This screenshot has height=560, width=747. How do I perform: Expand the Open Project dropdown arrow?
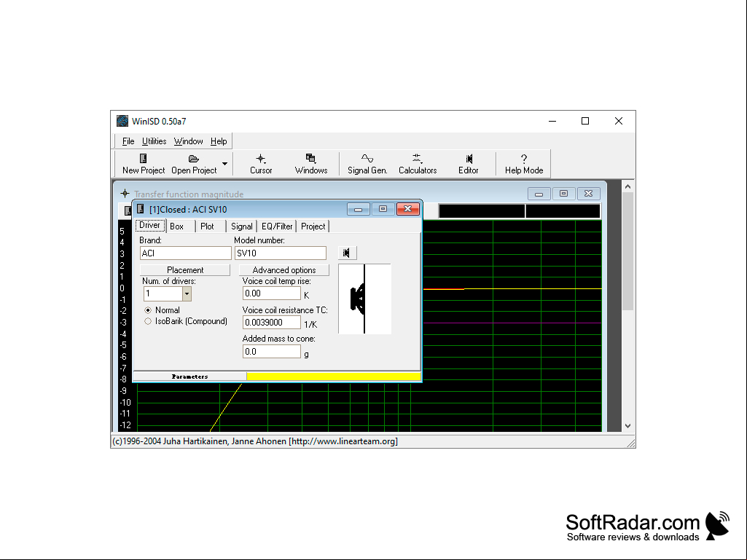click(x=225, y=164)
